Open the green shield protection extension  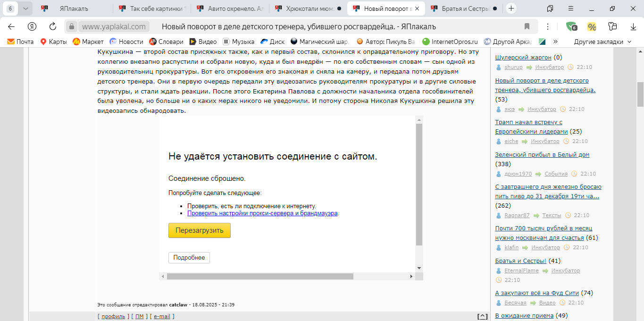click(x=571, y=26)
